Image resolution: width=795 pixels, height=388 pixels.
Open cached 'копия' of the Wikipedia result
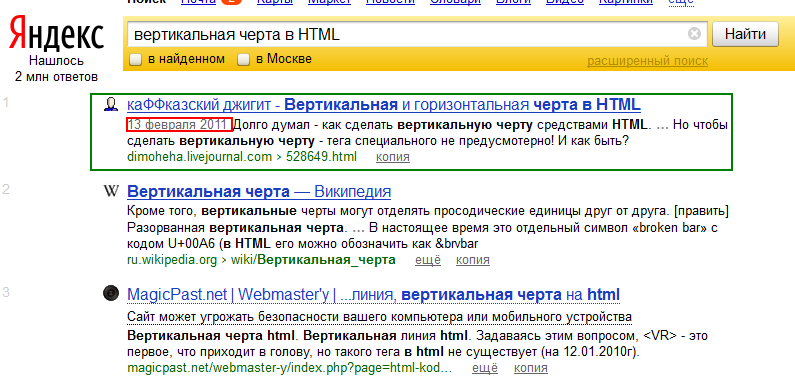pyautogui.click(x=473, y=260)
